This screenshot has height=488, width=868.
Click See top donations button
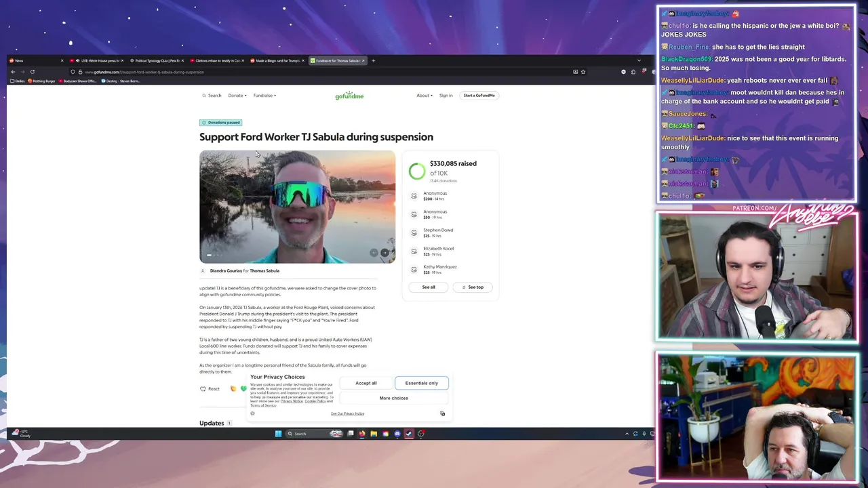point(473,287)
